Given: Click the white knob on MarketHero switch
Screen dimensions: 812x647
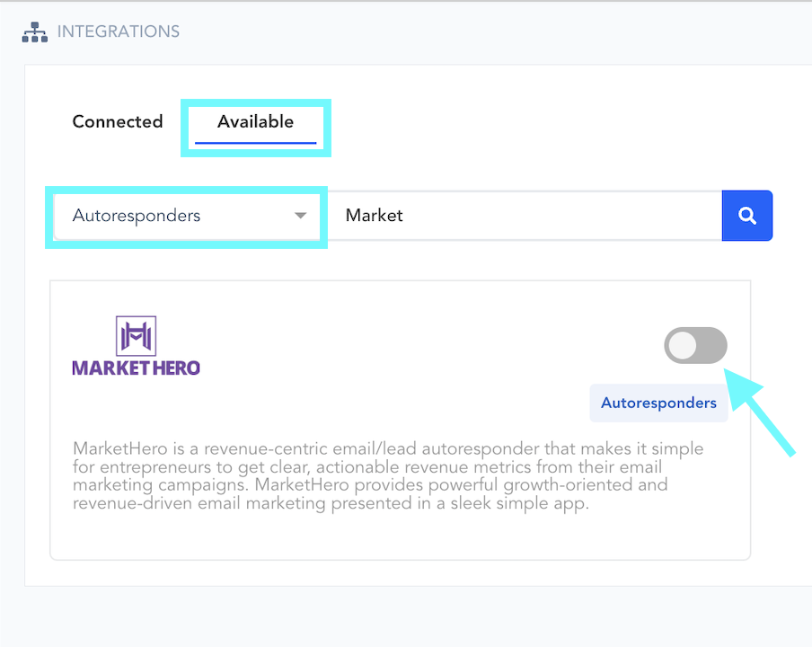Looking at the screenshot, I should 684,346.
